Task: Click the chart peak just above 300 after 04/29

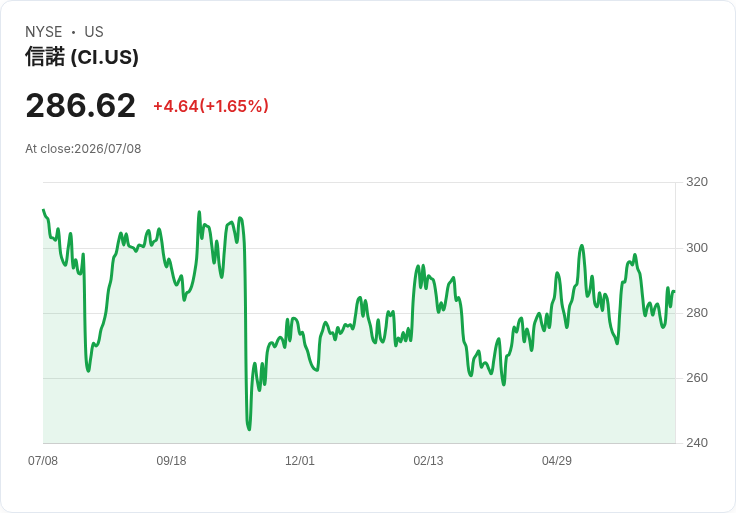Action: pos(582,245)
